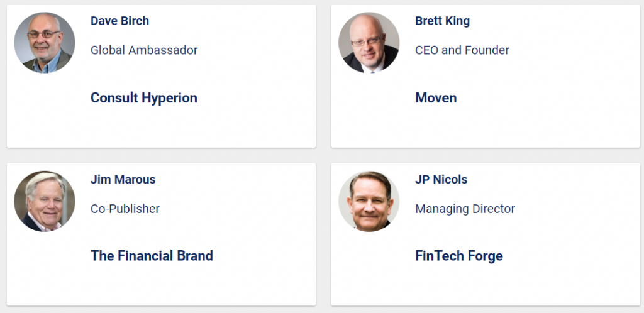644x313 pixels.
Task: Open the Brett King name link
Action: pyautogui.click(x=442, y=21)
